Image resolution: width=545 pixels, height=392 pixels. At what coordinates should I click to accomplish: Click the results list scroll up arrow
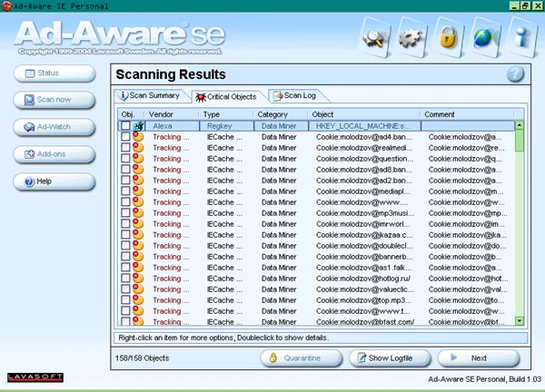click(x=520, y=125)
